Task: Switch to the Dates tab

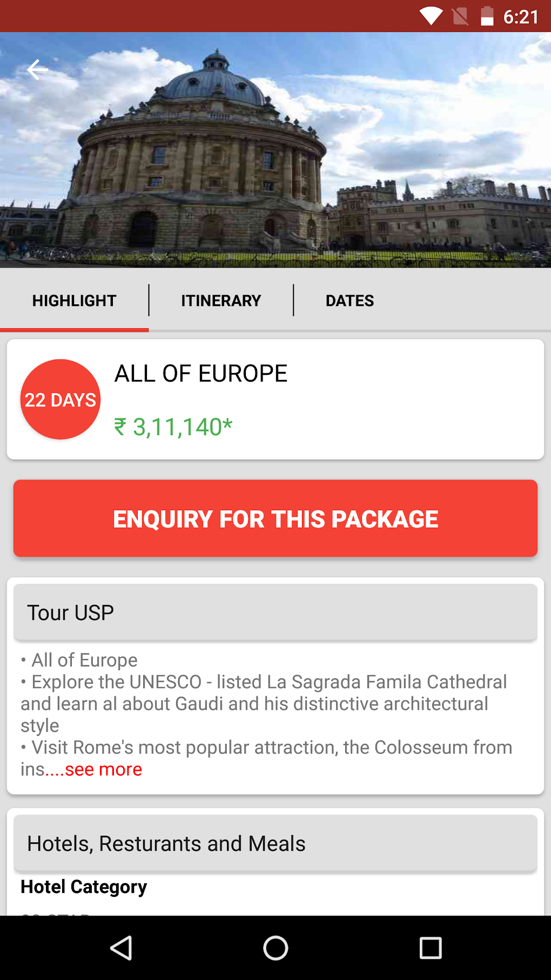Action: pyautogui.click(x=350, y=301)
